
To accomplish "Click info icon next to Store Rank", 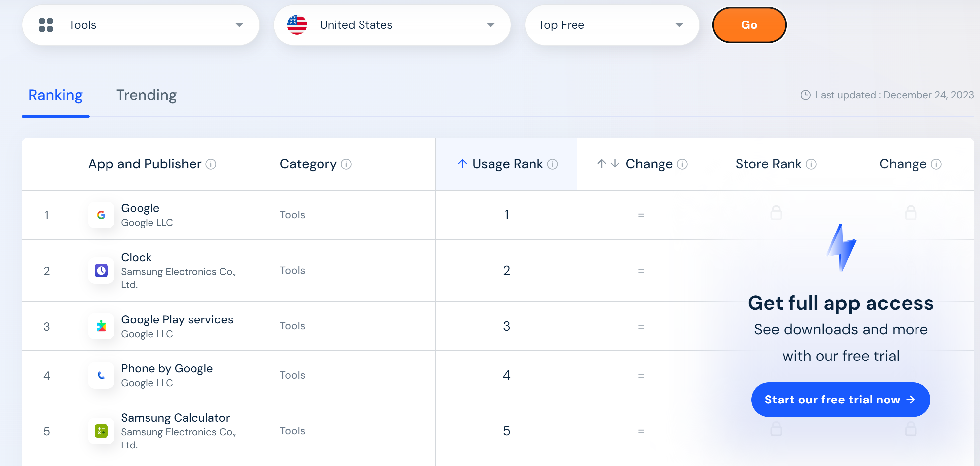I will point(811,164).
